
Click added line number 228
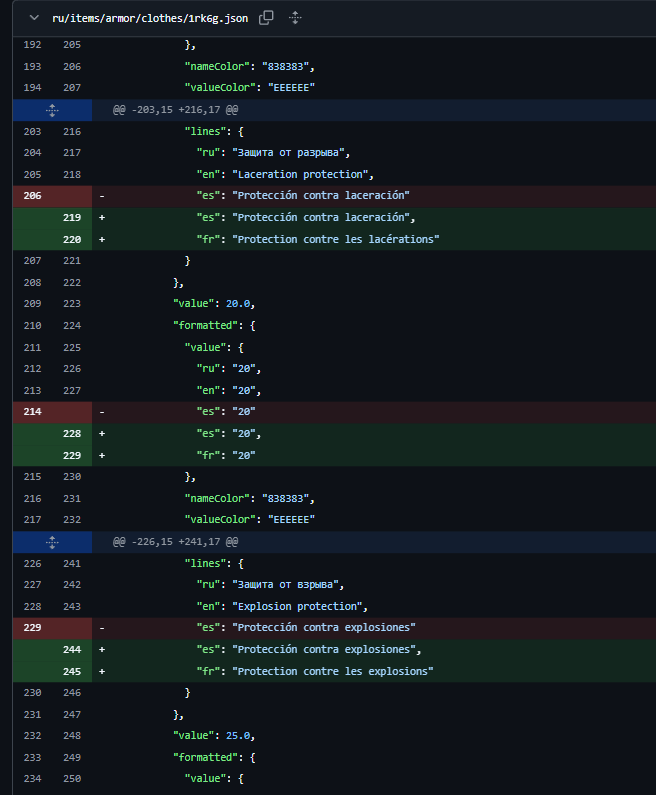coord(72,433)
